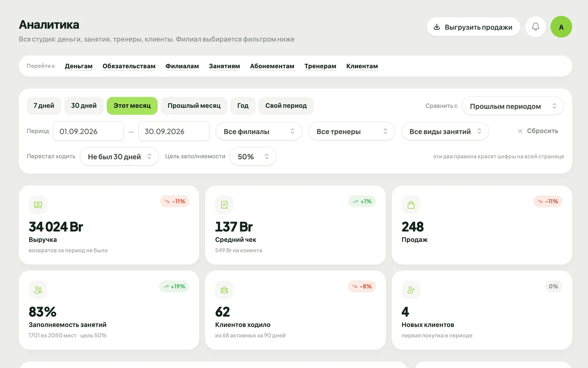588x368 pixels.
Task: Select the Свой период option
Action: point(286,106)
